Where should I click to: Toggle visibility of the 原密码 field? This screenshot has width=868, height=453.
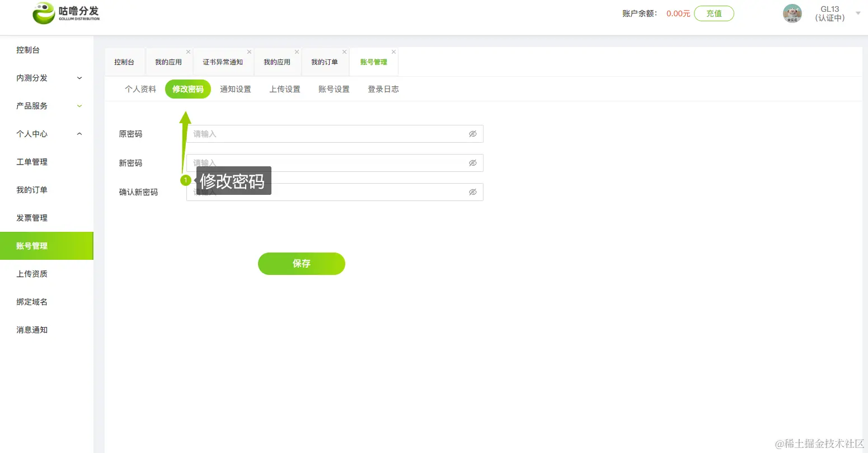[x=473, y=134]
